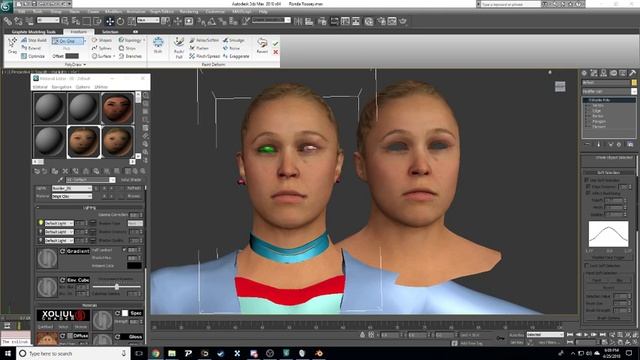Open the Curve Editor from main toolbar
This screenshot has width=640, height=360.
345,21
